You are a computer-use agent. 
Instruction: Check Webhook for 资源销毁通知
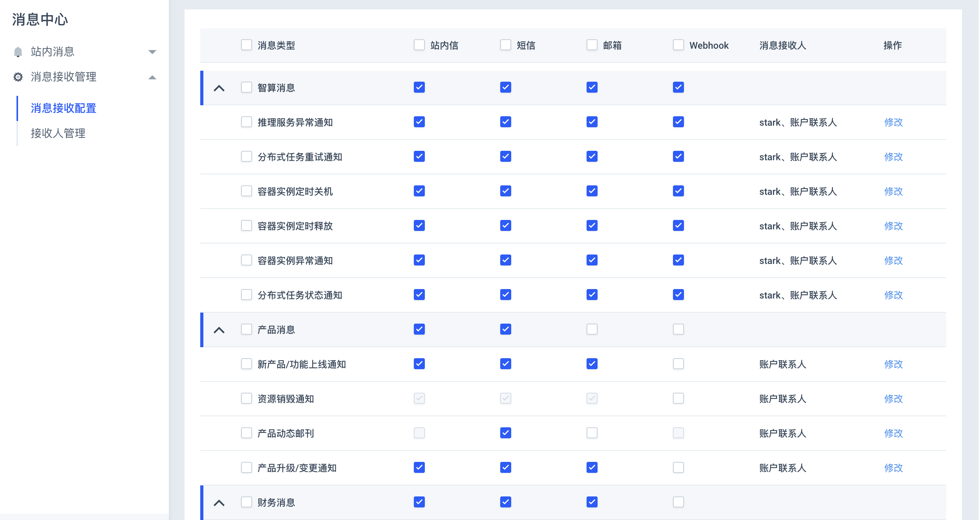point(678,398)
